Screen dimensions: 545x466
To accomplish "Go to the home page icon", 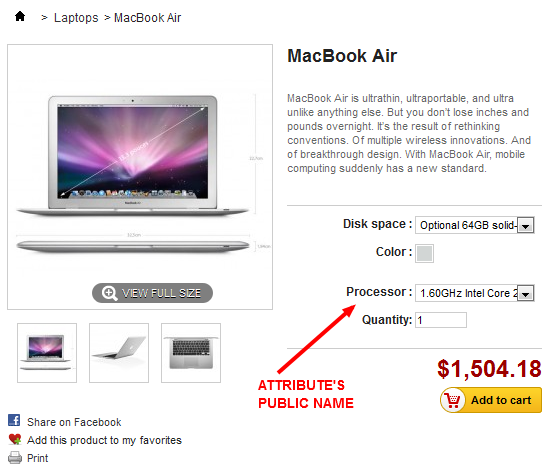I will [x=20, y=16].
